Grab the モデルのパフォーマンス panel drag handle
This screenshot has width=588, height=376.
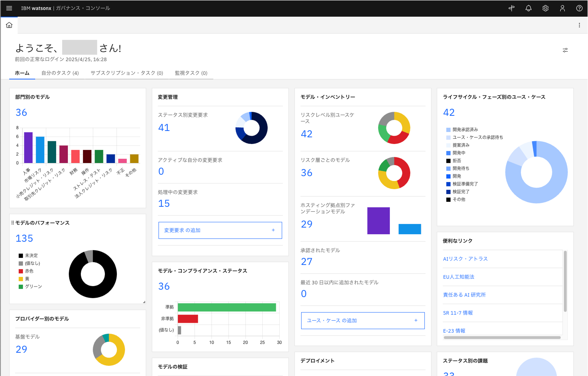pos(13,223)
